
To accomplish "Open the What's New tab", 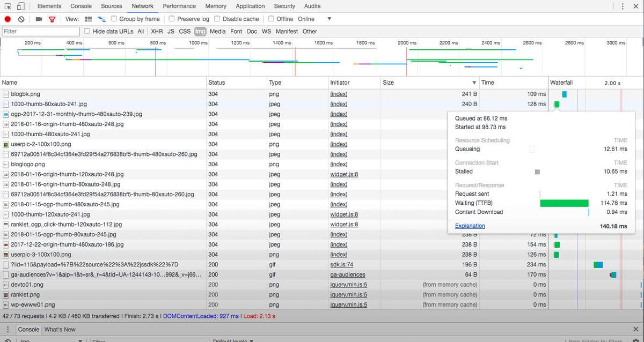I will coord(60,329).
